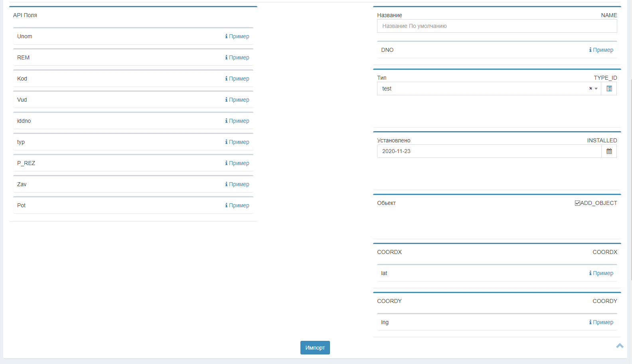Click the Установлено date input field
Image resolution: width=632 pixels, height=364 pixels.
point(489,151)
